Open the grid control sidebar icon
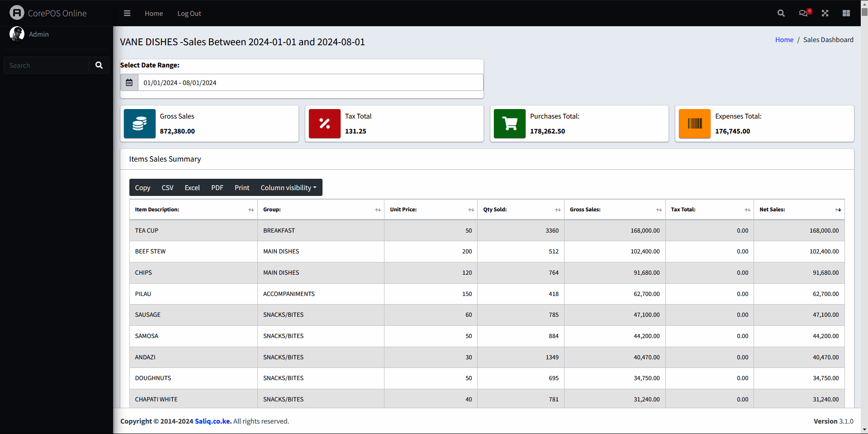Image resolution: width=868 pixels, height=434 pixels. pos(846,14)
